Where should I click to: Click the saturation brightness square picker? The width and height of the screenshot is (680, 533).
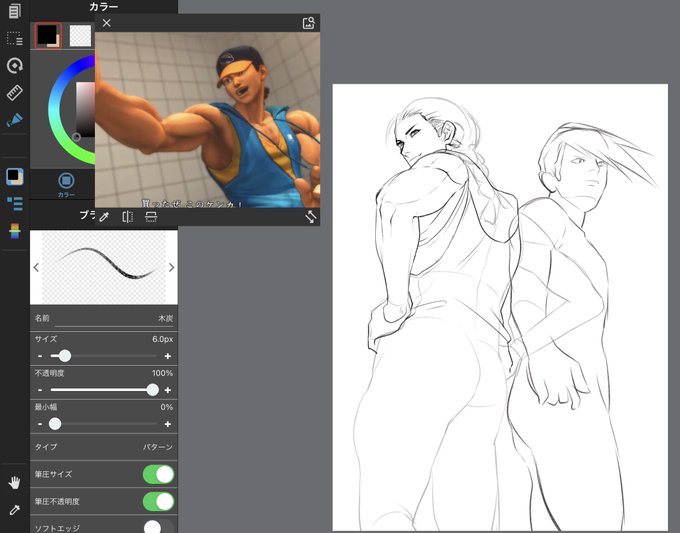coord(85,110)
